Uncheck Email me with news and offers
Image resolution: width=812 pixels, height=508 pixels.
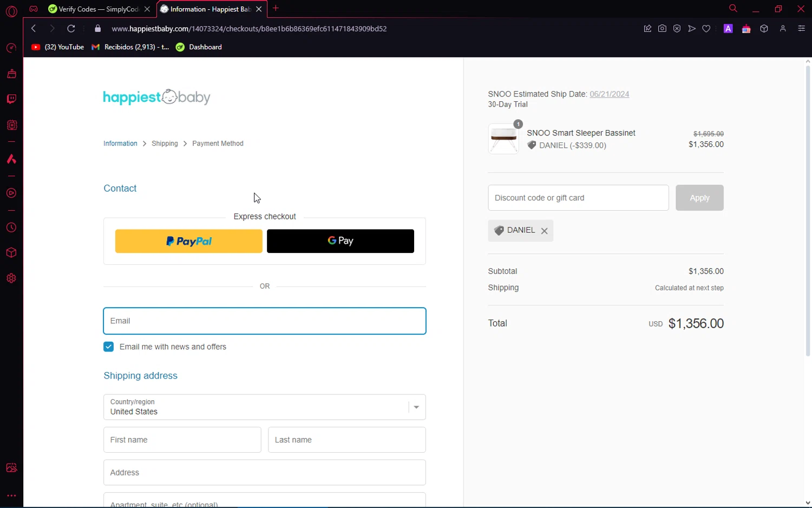pos(109,347)
